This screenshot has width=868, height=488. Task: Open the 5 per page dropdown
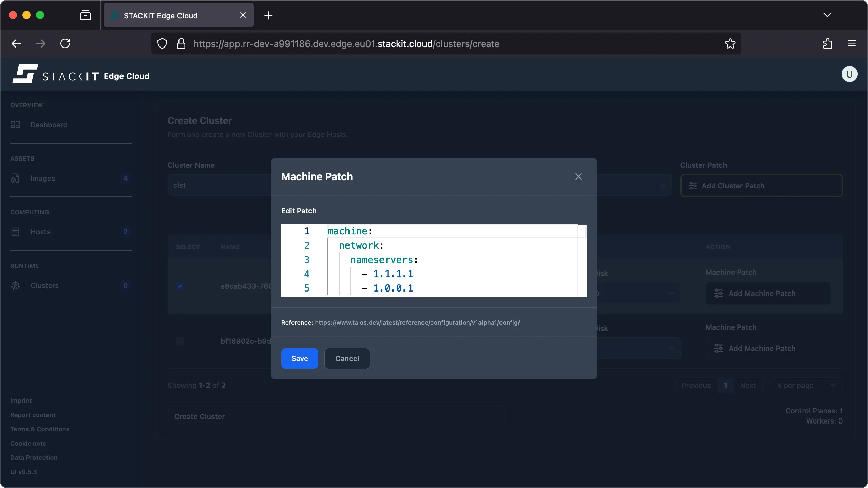(806, 385)
